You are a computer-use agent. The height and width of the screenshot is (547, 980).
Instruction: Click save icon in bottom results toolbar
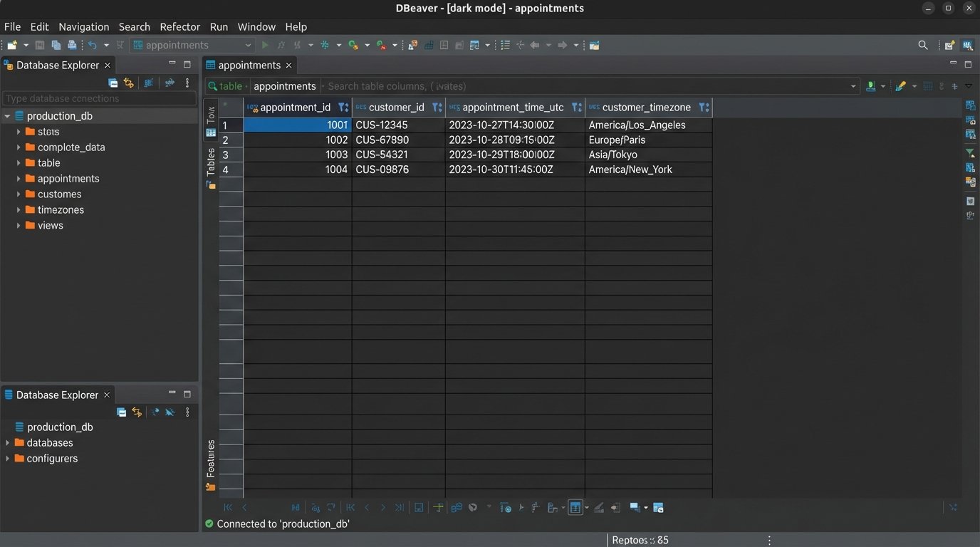(x=419, y=508)
